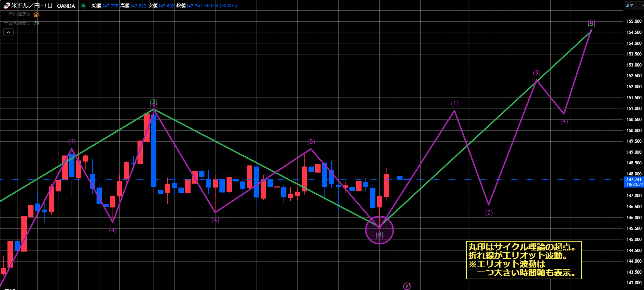The image size is (644, 290).
Task: Click the blue current price label 147.741
Action: 634,180
